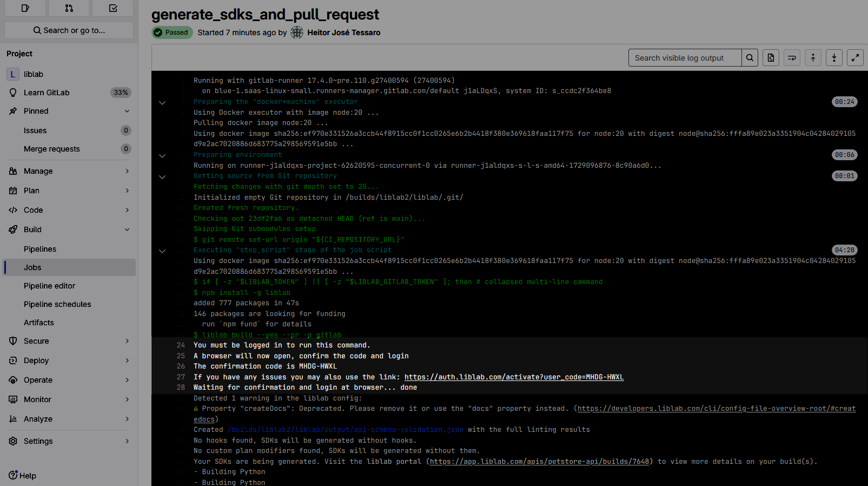
Task: Expand the Manage sidebar menu
Action: (x=69, y=171)
